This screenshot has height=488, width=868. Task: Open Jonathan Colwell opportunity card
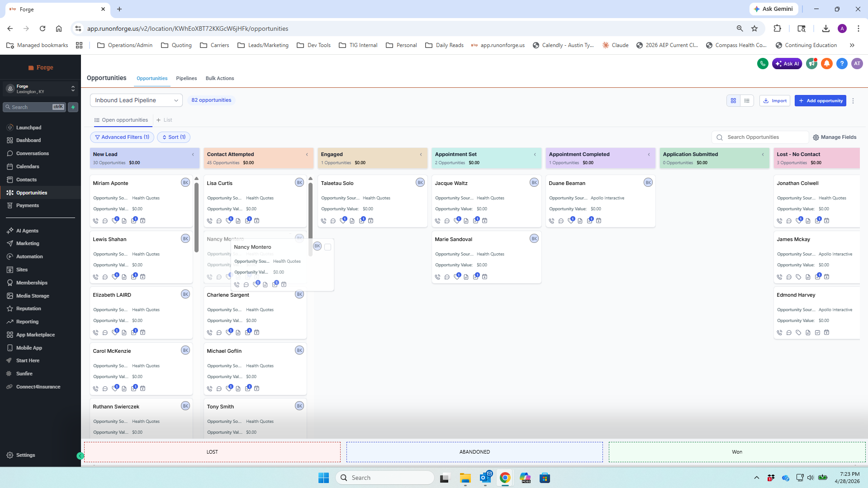click(x=817, y=201)
